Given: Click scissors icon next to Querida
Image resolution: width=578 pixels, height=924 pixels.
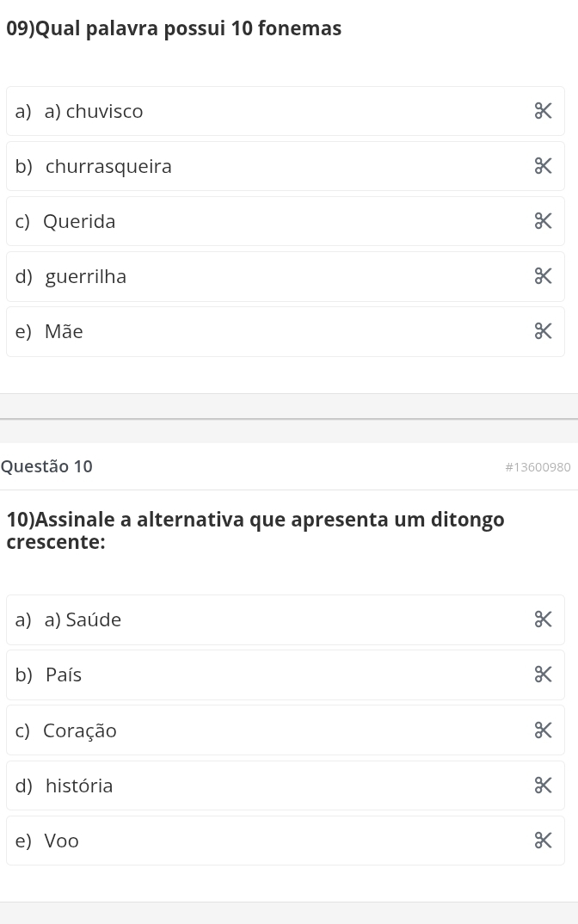Looking at the screenshot, I should click(543, 221).
